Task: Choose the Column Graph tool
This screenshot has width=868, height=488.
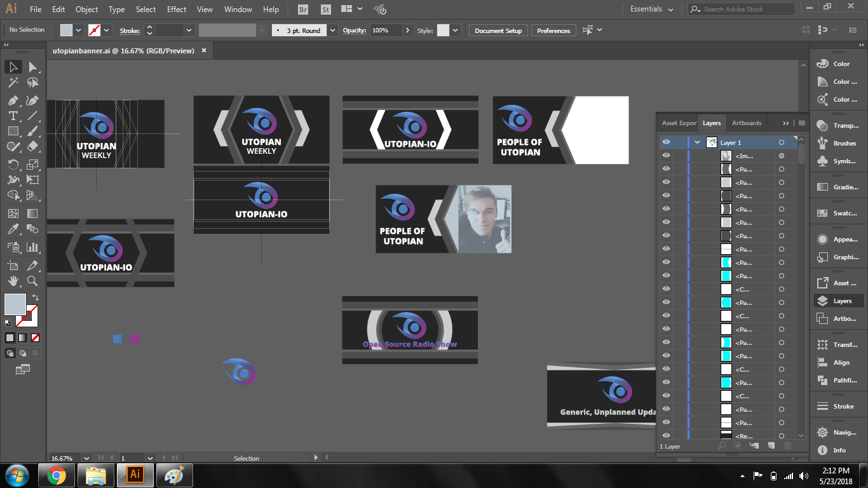Action: [x=32, y=247]
